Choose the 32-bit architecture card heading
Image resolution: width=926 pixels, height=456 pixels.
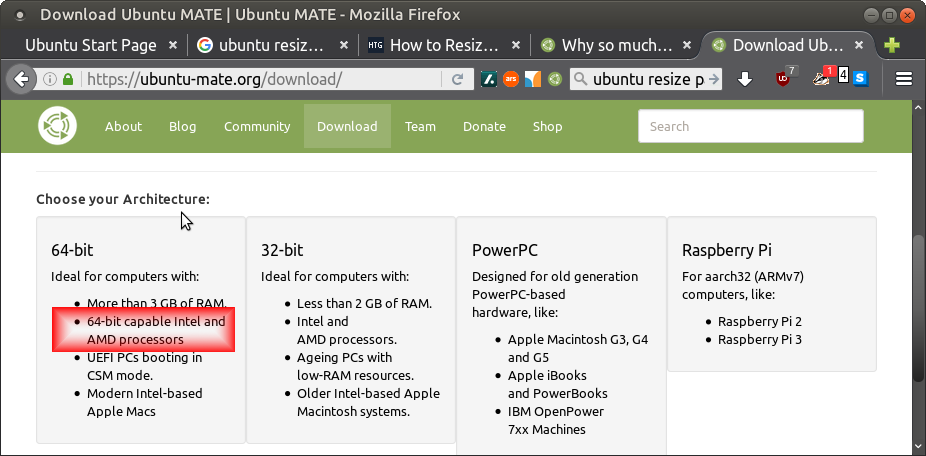(282, 250)
